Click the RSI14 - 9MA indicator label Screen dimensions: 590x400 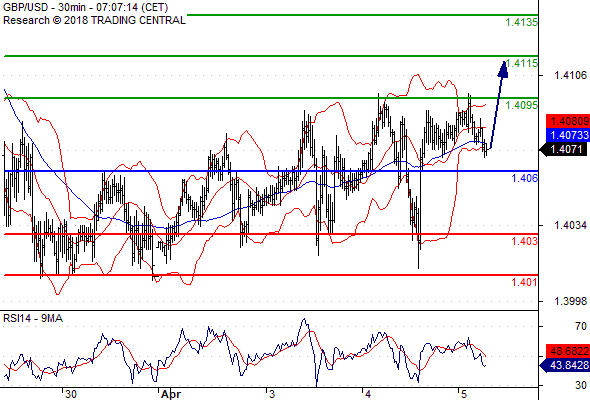33,318
